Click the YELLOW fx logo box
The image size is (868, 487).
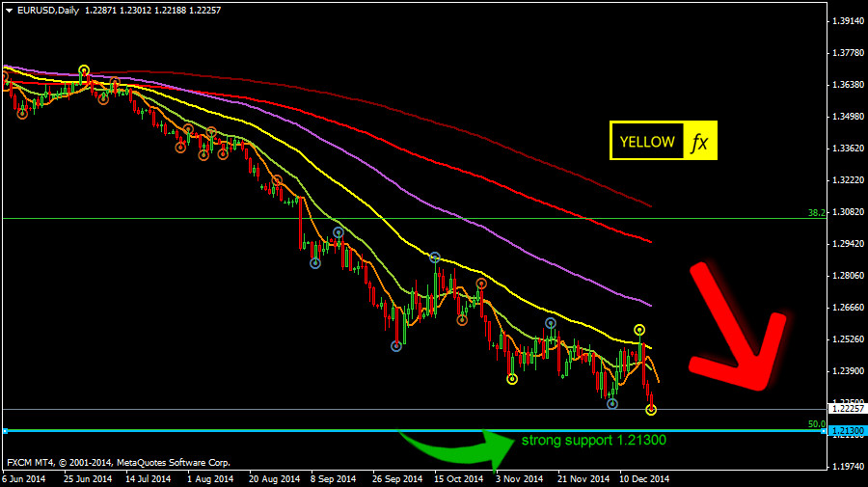pos(663,142)
